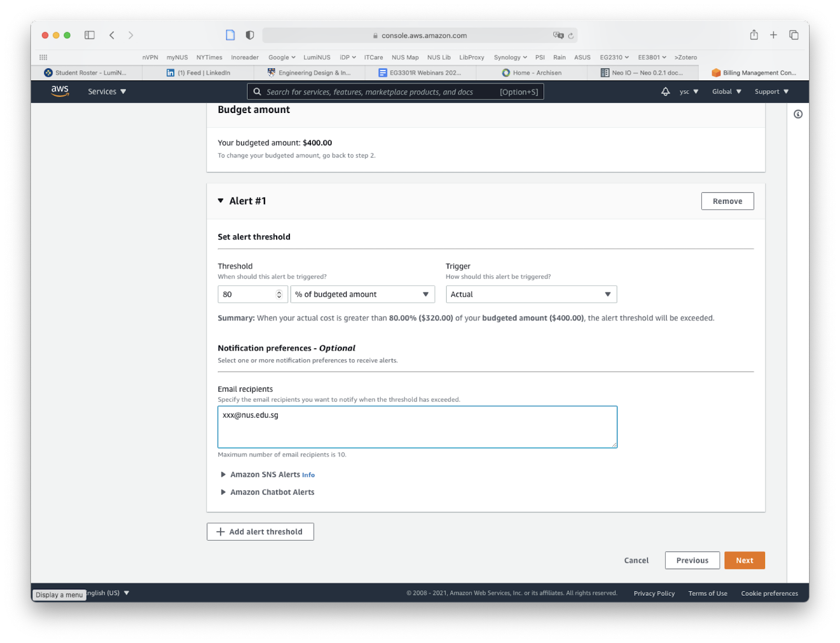Open the notifications bell icon
840x643 pixels.
[665, 91]
